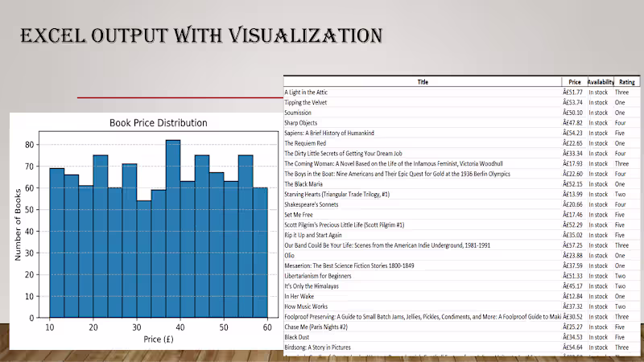Select the 'How Music Works' title cell
This screenshot has width=644, height=362.
(423, 306)
